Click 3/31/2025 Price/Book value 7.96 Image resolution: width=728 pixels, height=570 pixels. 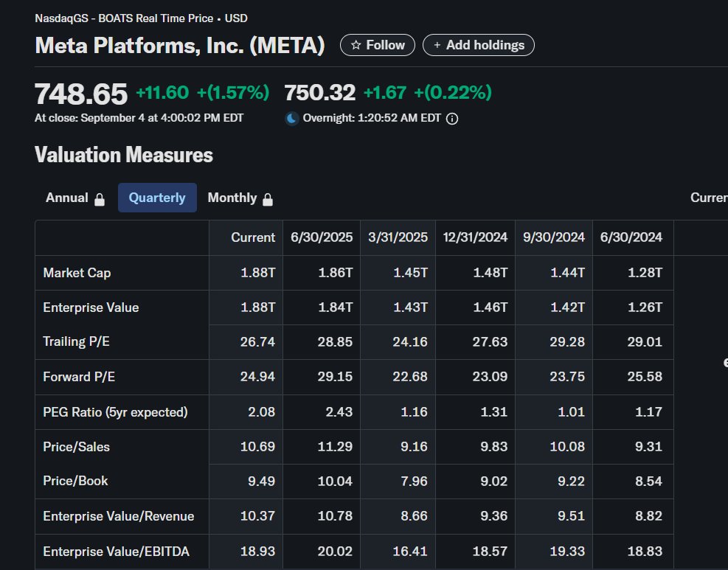pyautogui.click(x=414, y=482)
